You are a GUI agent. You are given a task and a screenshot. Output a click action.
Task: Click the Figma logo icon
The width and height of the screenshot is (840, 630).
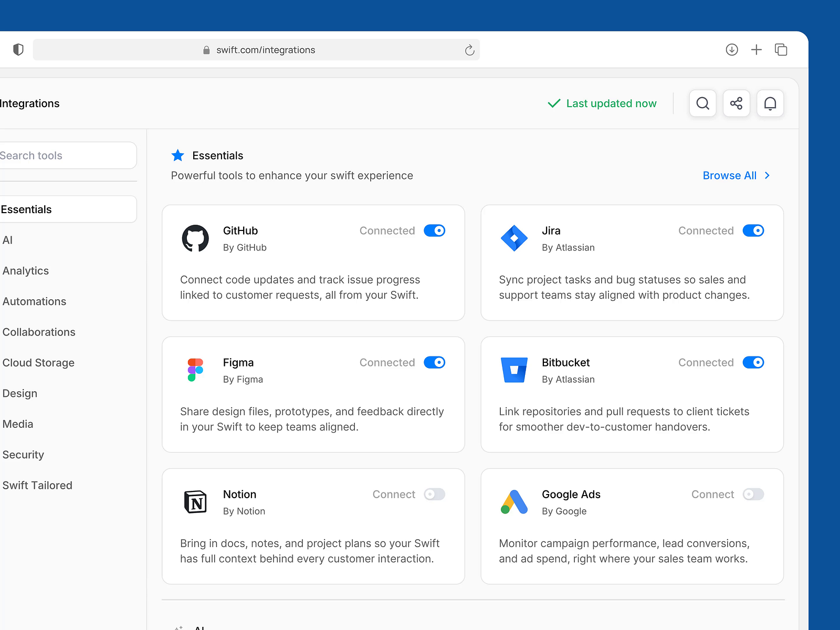point(195,370)
